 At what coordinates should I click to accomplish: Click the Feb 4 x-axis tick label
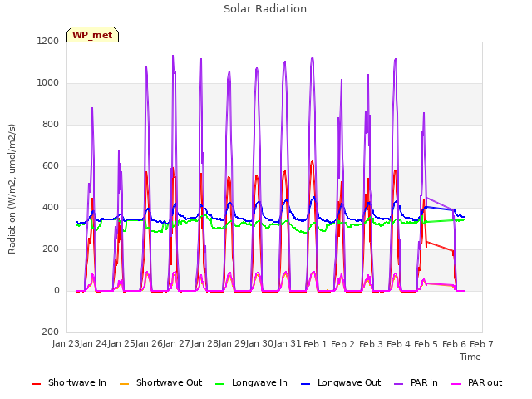click(398, 344)
